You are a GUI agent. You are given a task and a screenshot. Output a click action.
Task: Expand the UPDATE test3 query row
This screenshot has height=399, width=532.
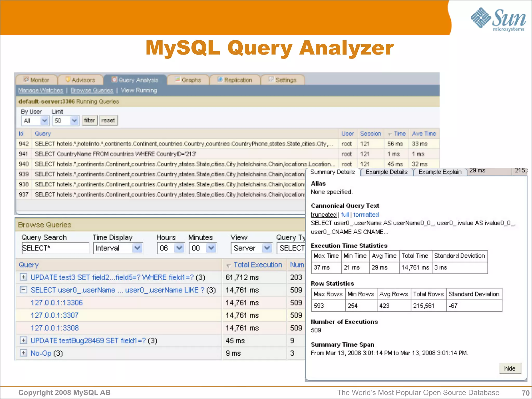(x=23, y=277)
